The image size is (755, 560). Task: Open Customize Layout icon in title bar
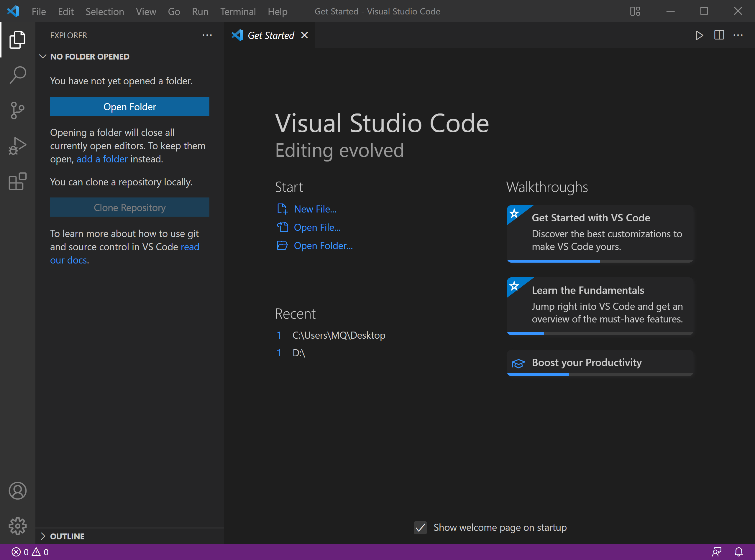coord(635,11)
